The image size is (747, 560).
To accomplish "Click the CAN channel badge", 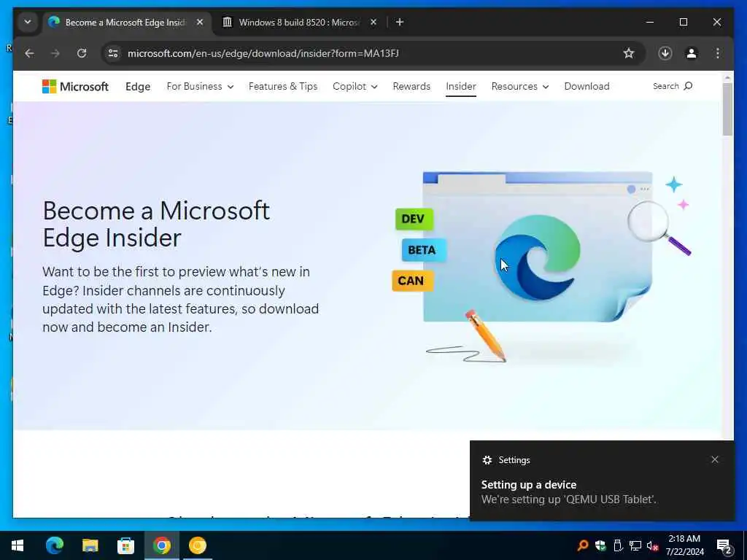I will (x=411, y=281).
